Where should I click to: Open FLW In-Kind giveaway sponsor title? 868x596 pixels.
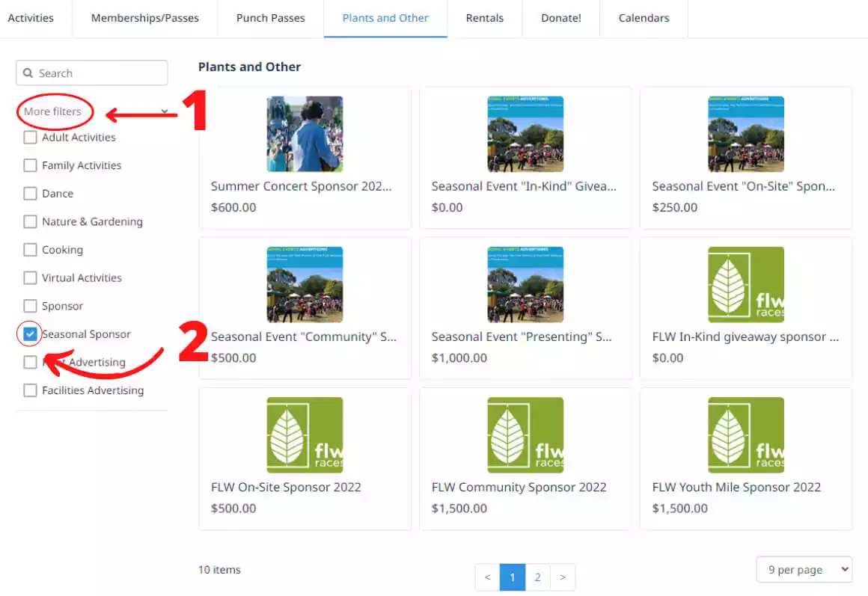point(745,337)
